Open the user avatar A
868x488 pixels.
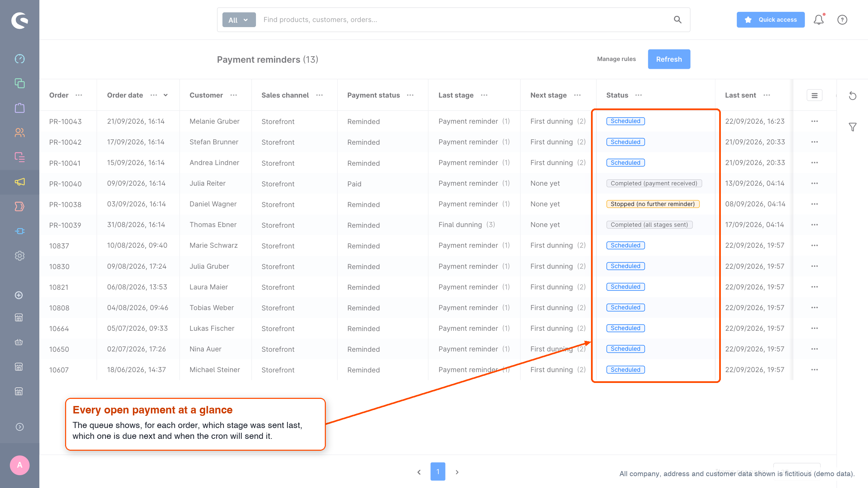tap(20, 465)
